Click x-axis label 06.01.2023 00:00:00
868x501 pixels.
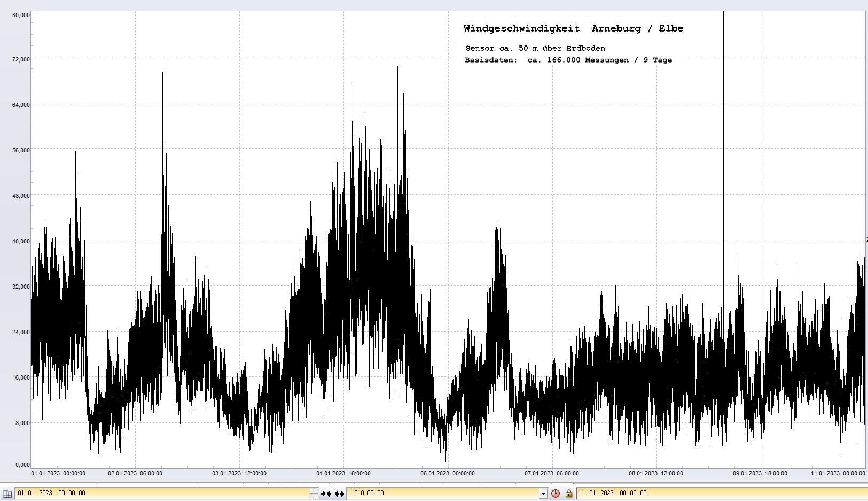click(x=447, y=473)
